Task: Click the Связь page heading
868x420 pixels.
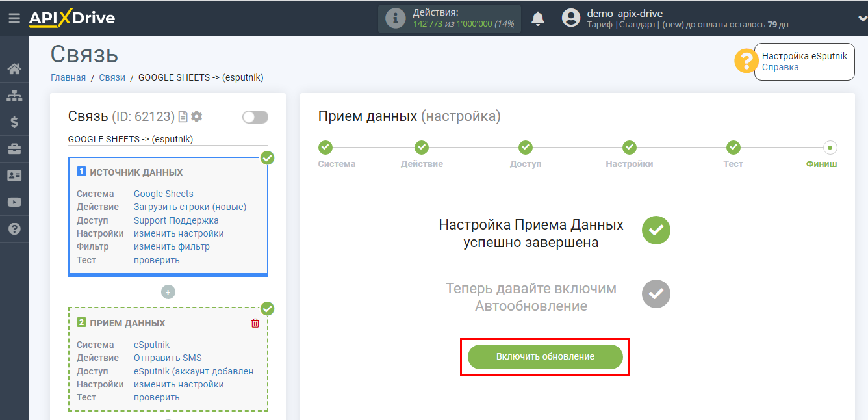Action: pos(84,54)
